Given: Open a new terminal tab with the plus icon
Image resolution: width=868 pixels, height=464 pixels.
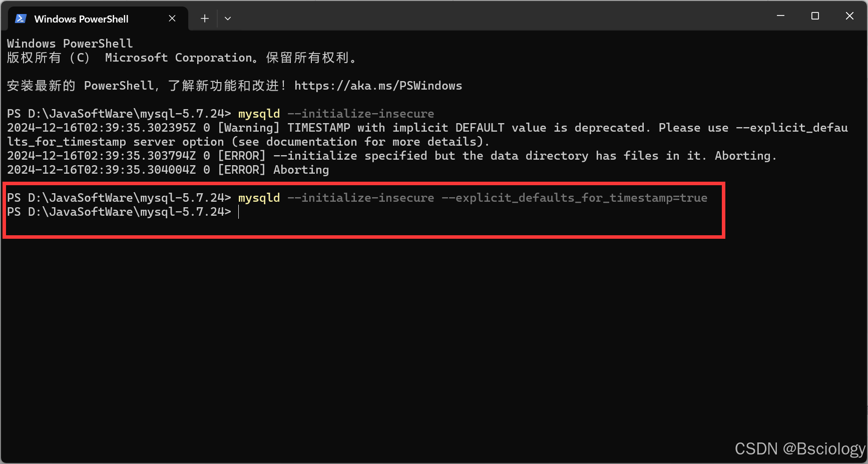Looking at the screenshot, I should [204, 18].
